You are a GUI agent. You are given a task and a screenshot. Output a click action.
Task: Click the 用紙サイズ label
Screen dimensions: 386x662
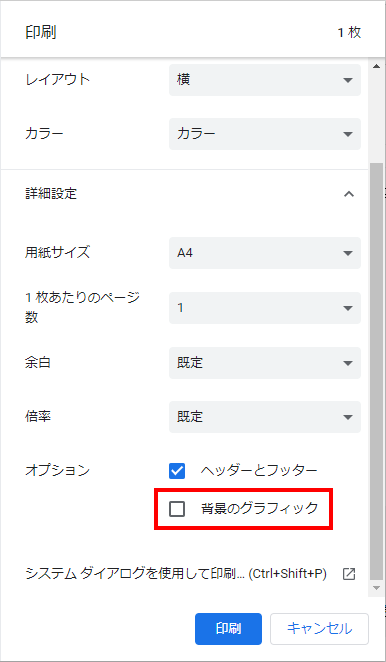(x=57, y=252)
